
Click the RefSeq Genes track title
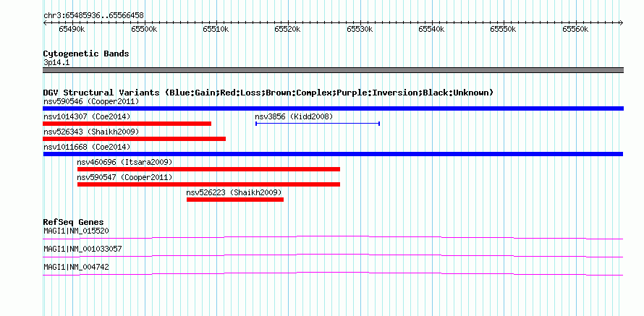point(74,223)
